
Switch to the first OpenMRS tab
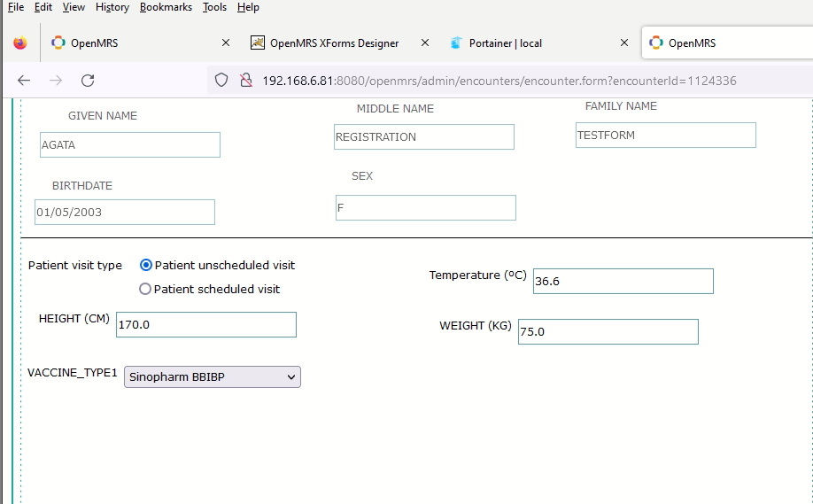[x=140, y=43]
